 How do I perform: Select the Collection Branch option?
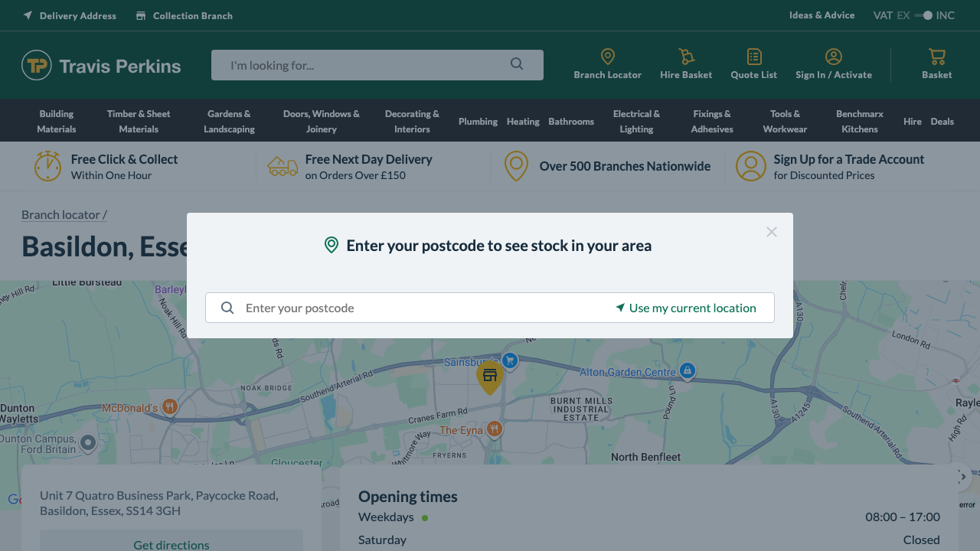[184, 15]
